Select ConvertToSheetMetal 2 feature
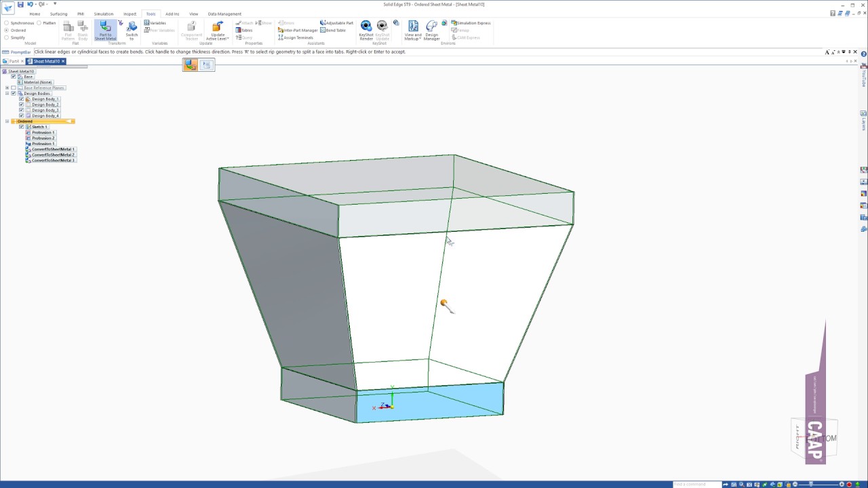 click(53, 155)
